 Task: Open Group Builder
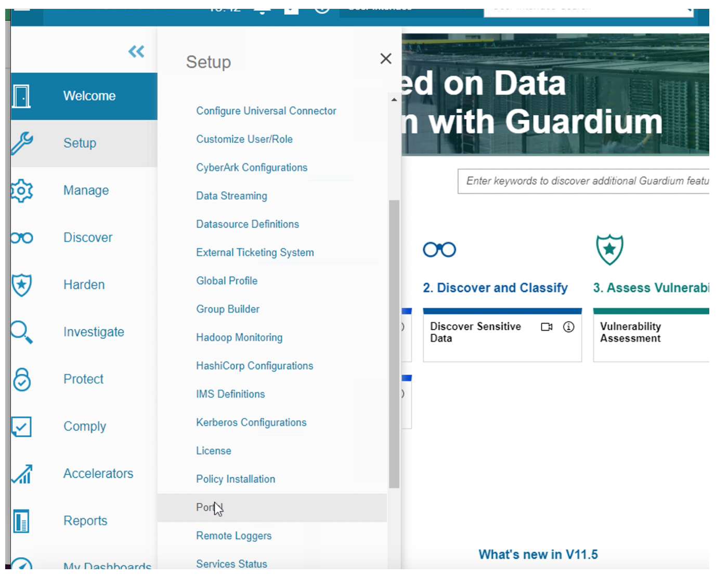(x=228, y=309)
